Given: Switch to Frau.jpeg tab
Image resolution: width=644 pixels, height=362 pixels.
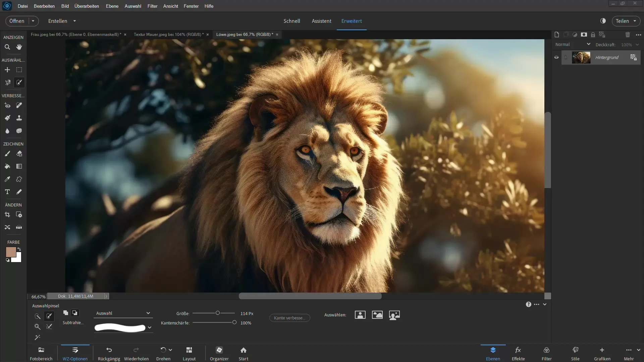Looking at the screenshot, I should point(76,34).
